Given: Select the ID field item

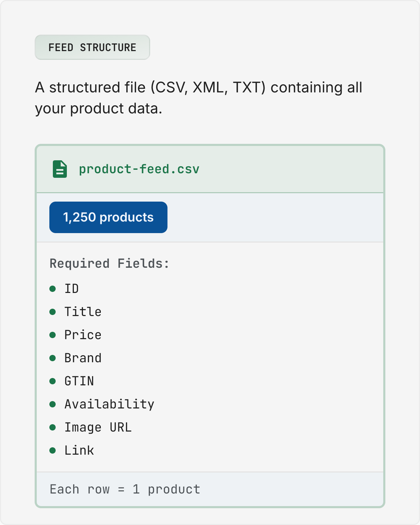Looking at the screenshot, I should point(72,289).
